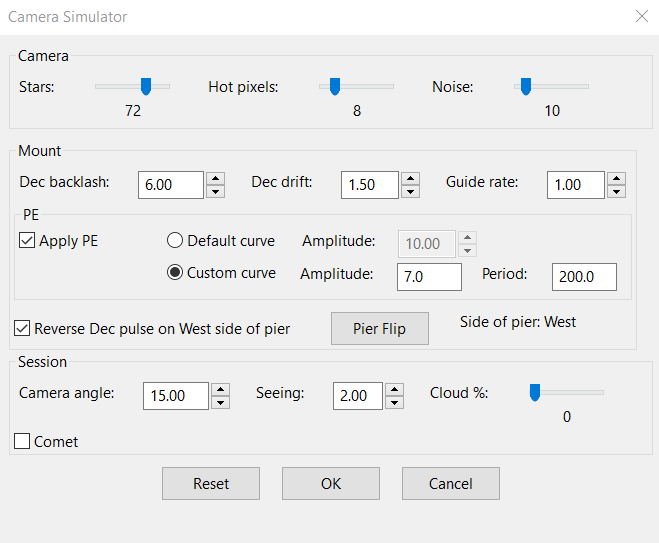The image size is (659, 543).
Task: Select the Default curve radio option
Action: click(x=175, y=240)
